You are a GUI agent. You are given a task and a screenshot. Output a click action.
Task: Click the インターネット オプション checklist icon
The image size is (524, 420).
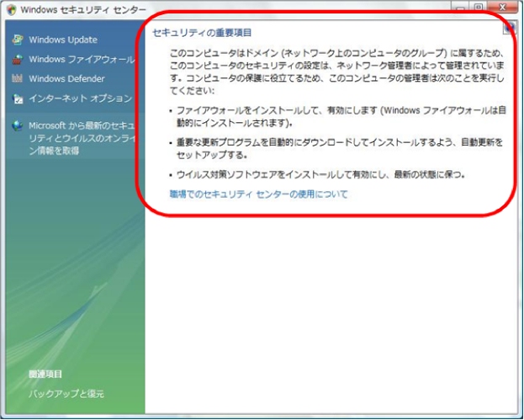click(x=18, y=98)
